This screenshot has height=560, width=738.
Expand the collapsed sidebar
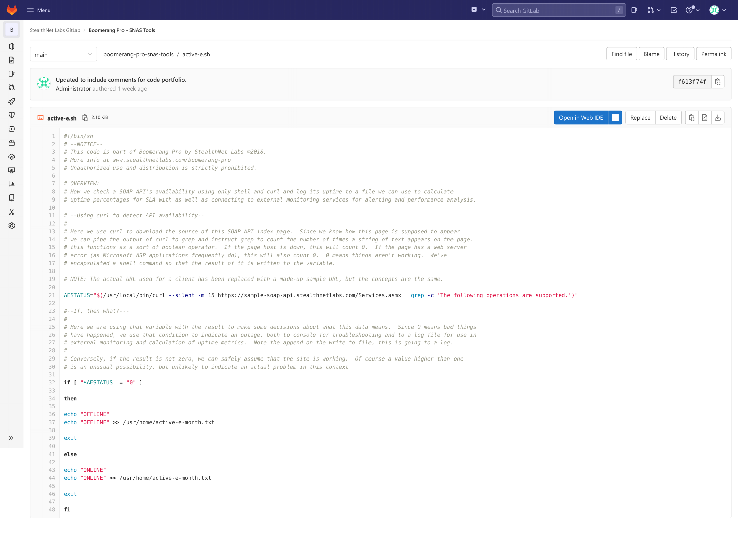(11, 438)
